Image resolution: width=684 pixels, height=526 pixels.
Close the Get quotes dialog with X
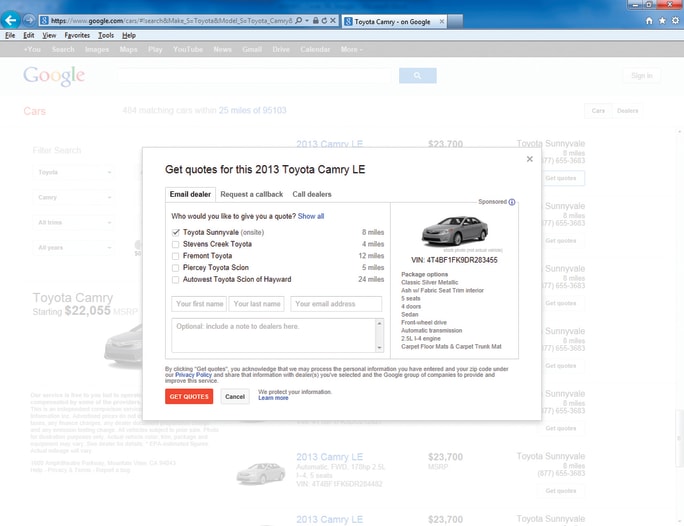tap(530, 159)
